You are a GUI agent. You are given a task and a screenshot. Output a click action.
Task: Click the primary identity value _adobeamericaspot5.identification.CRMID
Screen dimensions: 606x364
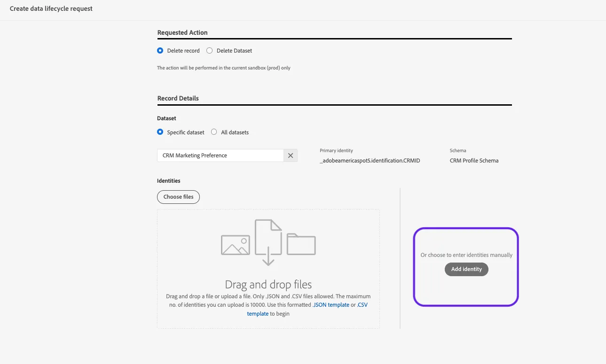point(370,161)
